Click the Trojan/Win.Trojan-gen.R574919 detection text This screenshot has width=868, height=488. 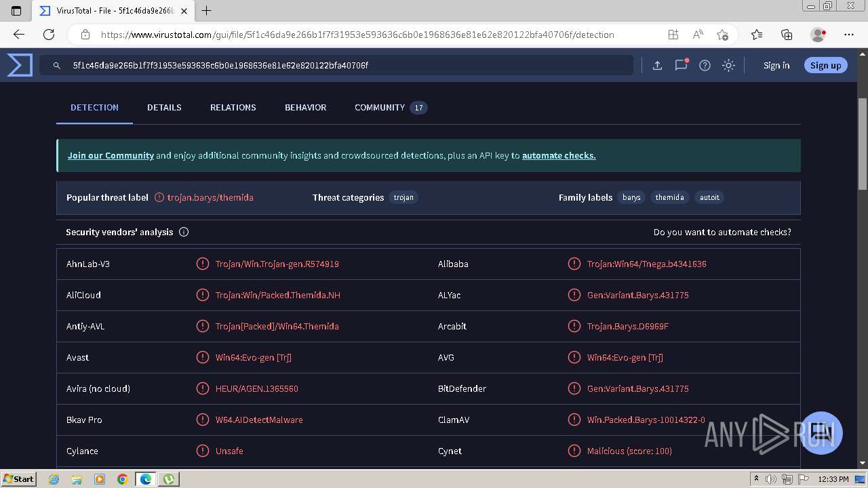[x=277, y=264]
